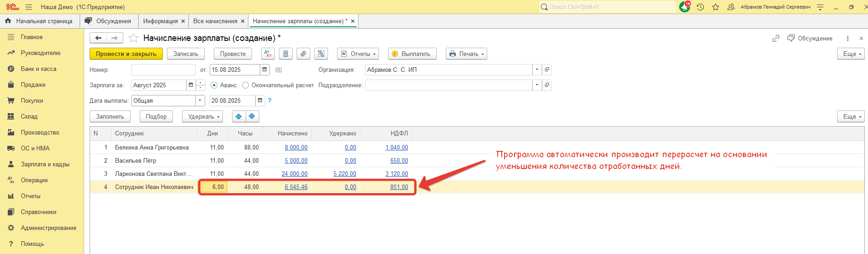
Task: Open the Удержать dropdown menu
Action: (x=202, y=116)
